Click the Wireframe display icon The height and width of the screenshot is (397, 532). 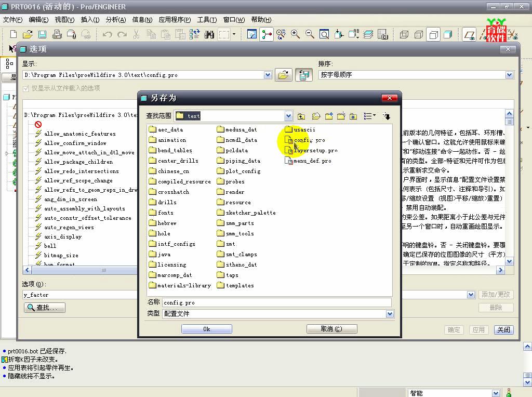[404, 34]
